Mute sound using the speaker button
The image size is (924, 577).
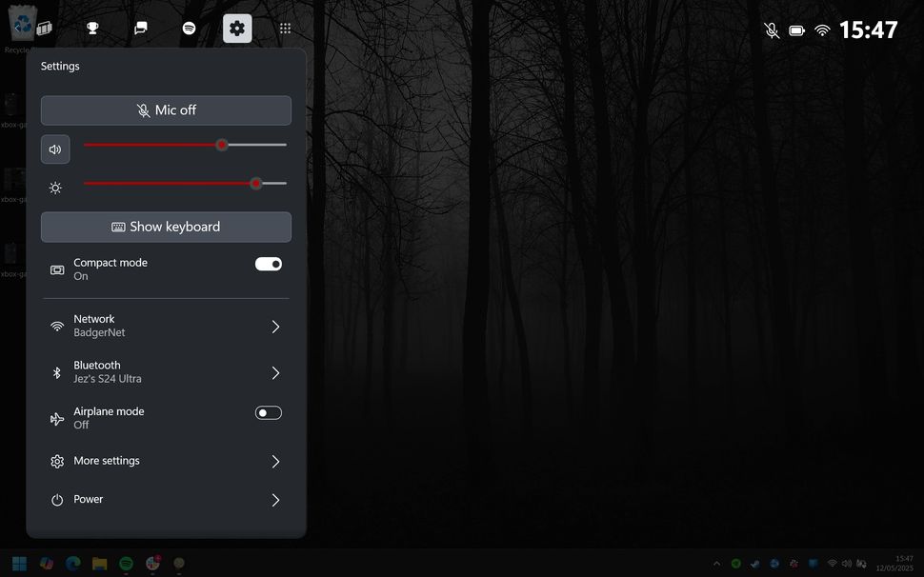(54, 149)
